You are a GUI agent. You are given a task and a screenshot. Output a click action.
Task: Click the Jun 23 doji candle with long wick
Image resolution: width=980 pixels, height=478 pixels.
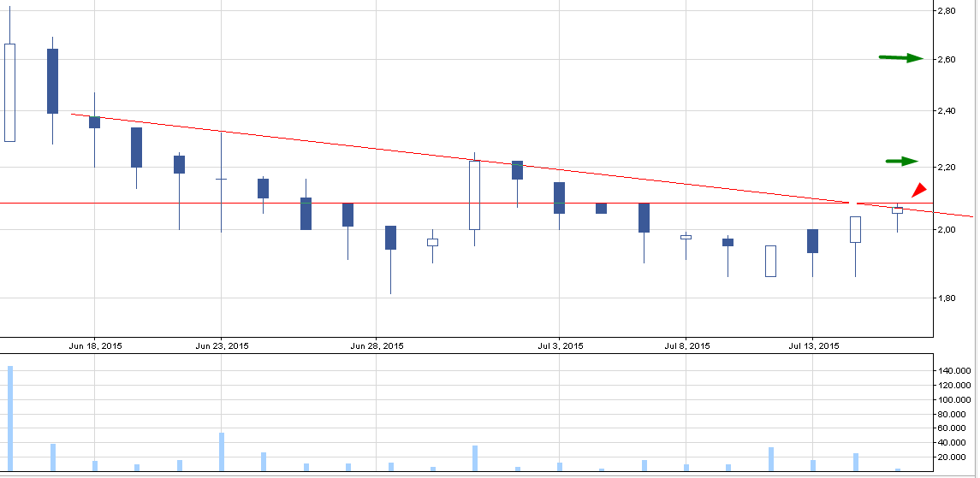point(222,180)
